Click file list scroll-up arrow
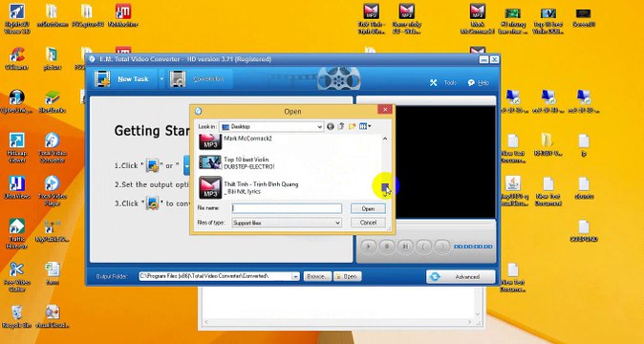 click(385, 139)
